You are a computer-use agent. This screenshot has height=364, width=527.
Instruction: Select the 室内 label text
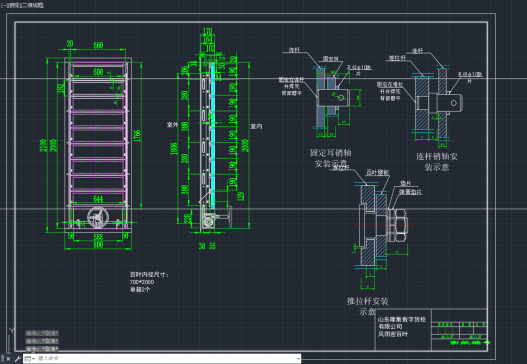click(x=256, y=126)
